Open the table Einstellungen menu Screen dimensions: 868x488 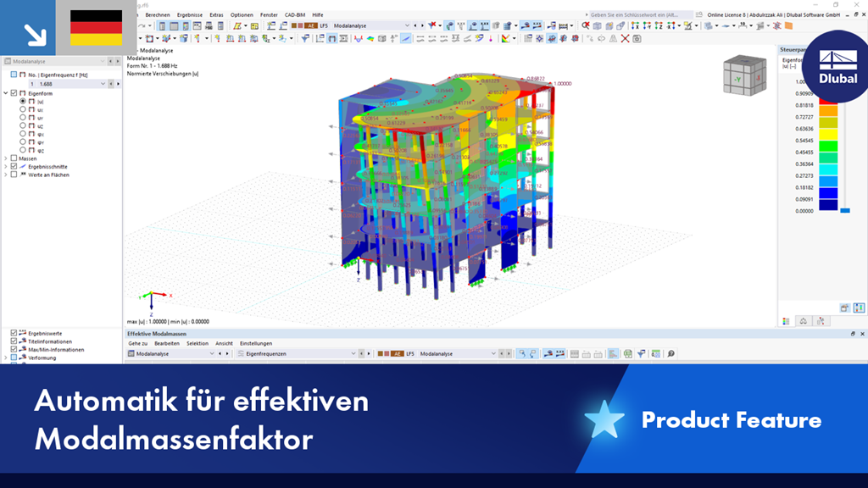(256, 343)
